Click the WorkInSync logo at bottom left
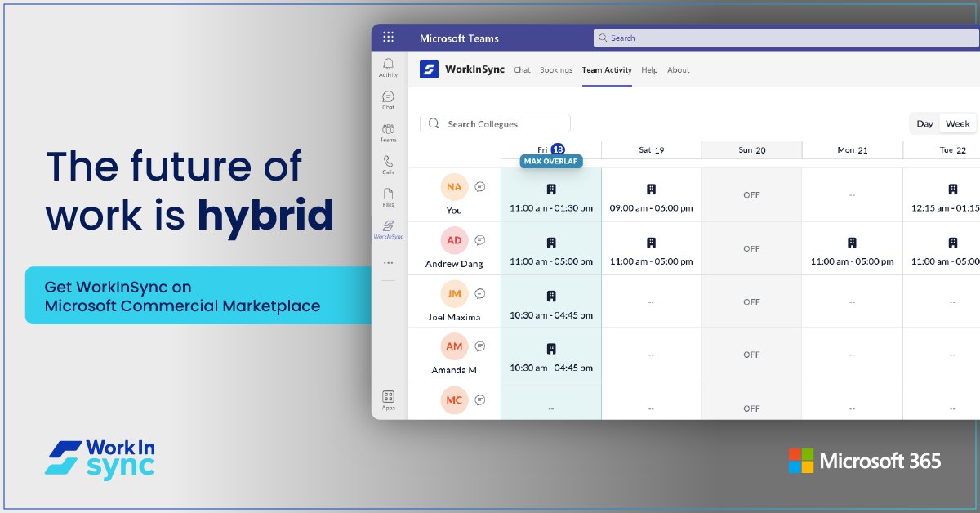The width and height of the screenshot is (980, 513). pyautogui.click(x=100, y=458)
